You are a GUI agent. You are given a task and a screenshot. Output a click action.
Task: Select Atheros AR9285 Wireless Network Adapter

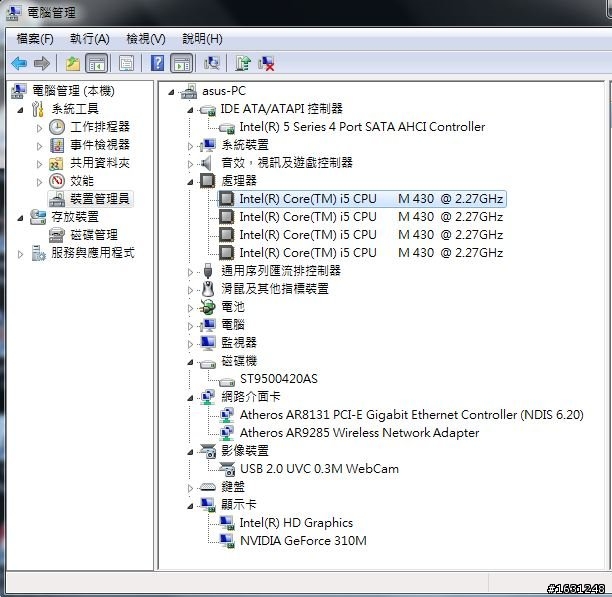point(359,432)
